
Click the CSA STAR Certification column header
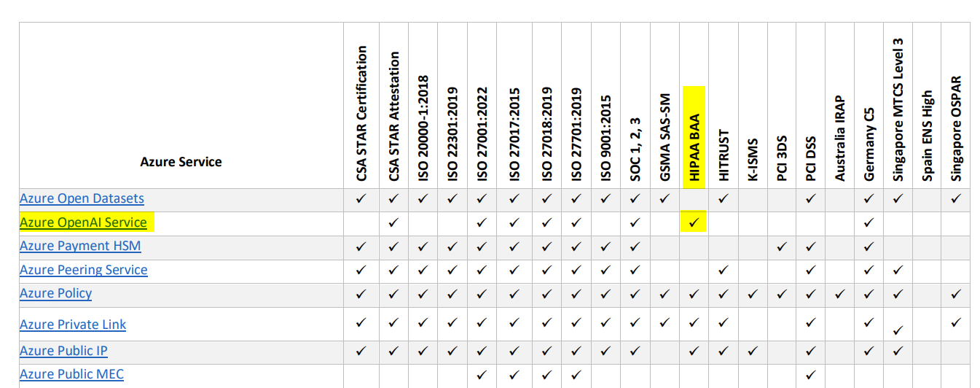362,114
